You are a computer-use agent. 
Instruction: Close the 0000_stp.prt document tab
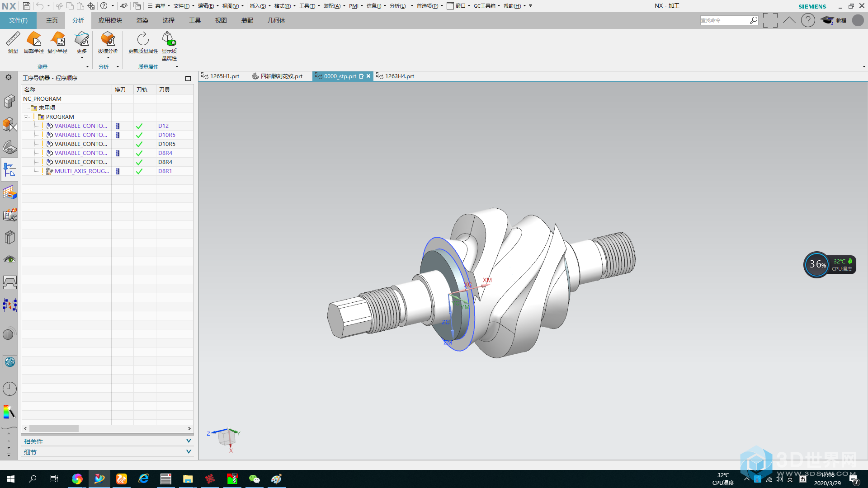click(368, 76)
